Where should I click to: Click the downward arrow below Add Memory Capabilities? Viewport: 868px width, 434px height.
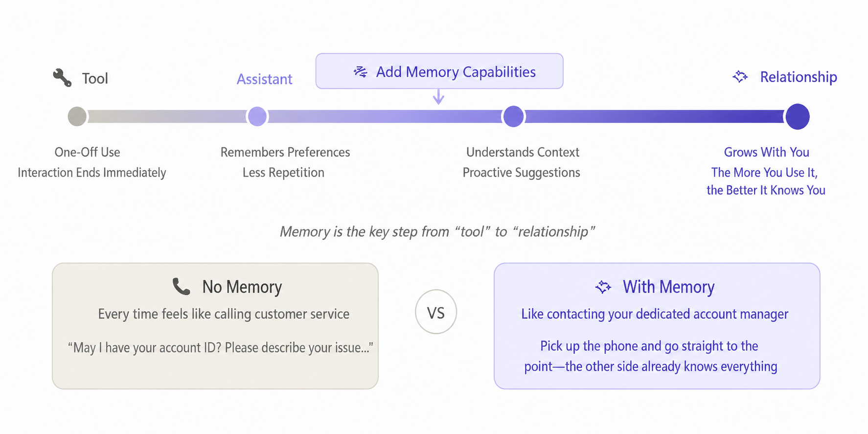click(439, 96)
